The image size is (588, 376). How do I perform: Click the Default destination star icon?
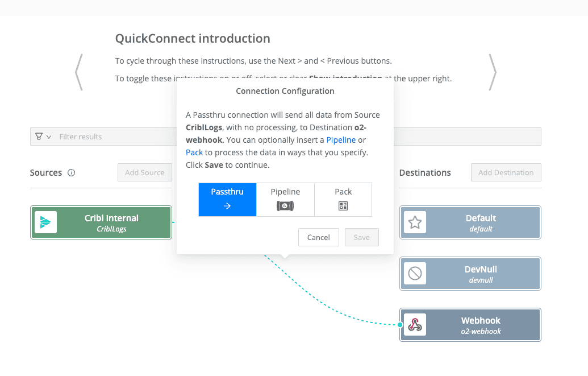(x=415, y=222)
